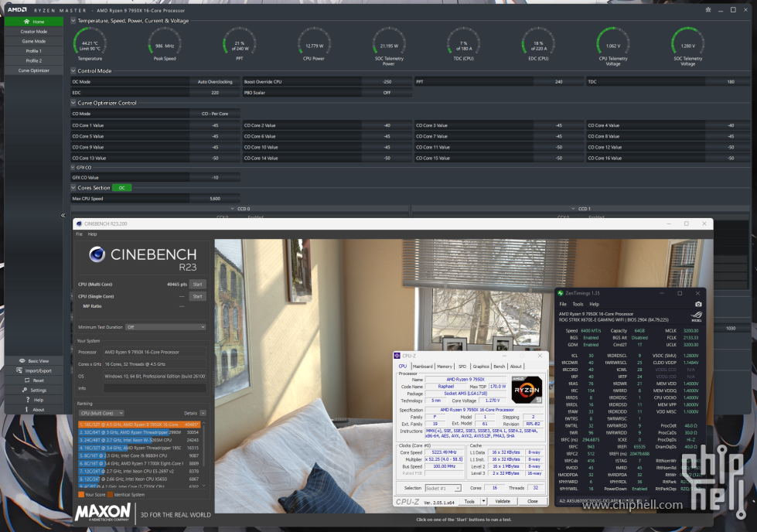The image size is (757, 532).
Task: Open the ZenTimings File menu
Action: pos(563,304)
